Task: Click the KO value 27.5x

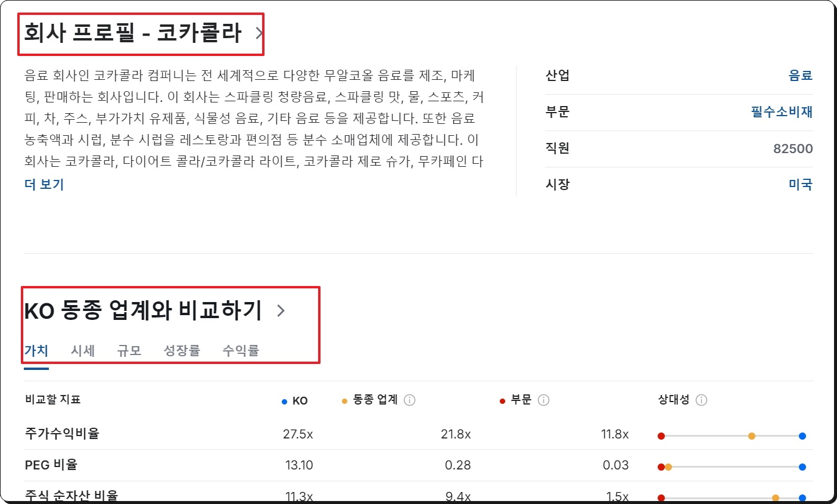Action: point(298,434)
